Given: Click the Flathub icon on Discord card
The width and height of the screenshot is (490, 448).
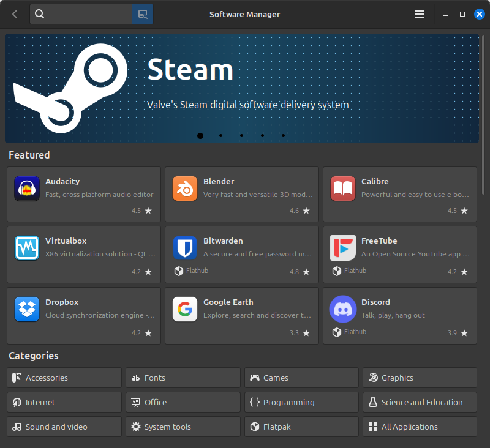Looking at the screenshot, I should (x=337, y=332).
